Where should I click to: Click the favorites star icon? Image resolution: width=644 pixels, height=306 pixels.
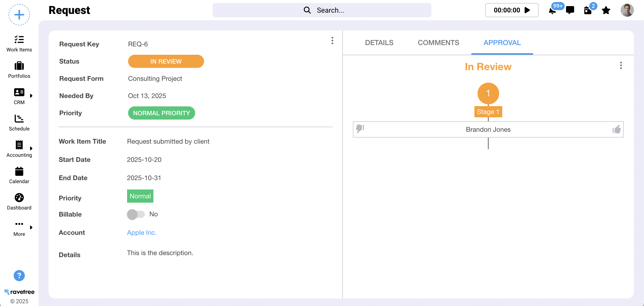tap(606, 10)
